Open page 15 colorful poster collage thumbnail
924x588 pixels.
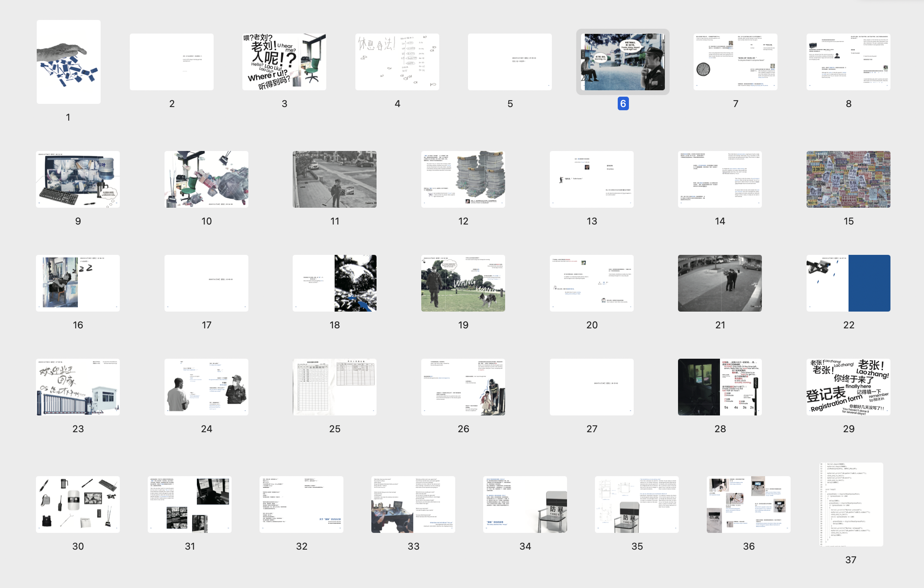(848, 179)
